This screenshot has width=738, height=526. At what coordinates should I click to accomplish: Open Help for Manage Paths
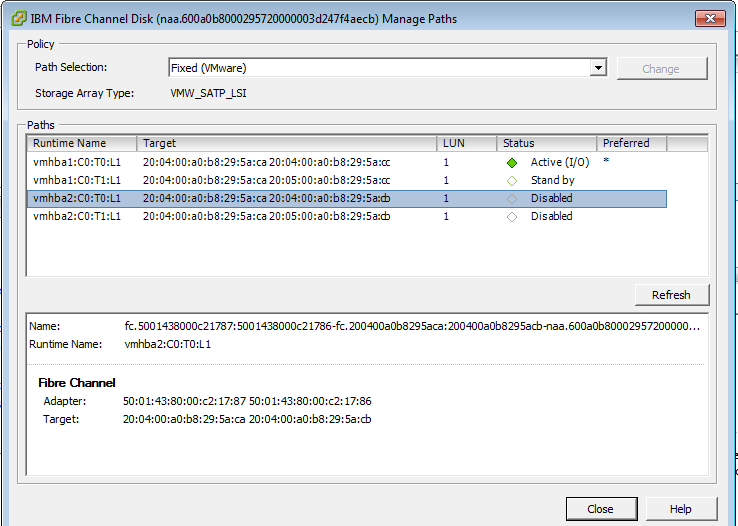point(681,509)
